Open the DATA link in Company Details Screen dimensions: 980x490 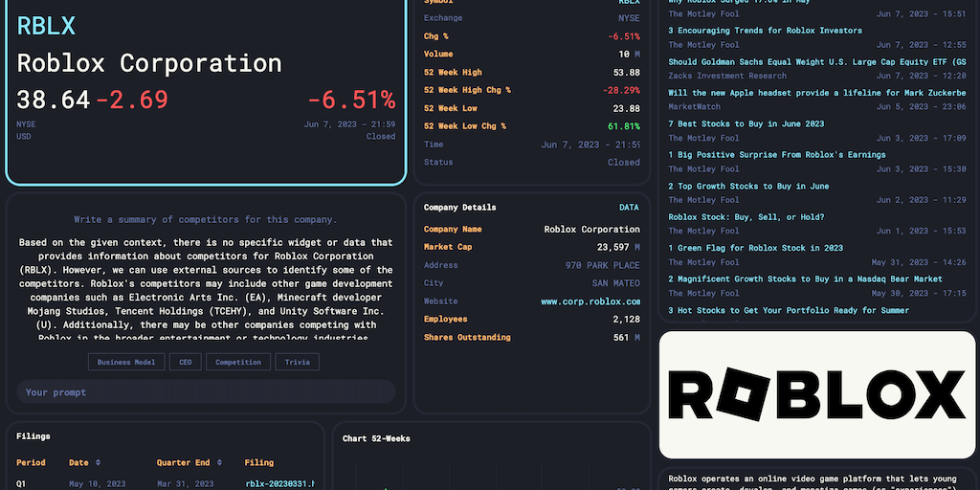(x=629, y=208)
